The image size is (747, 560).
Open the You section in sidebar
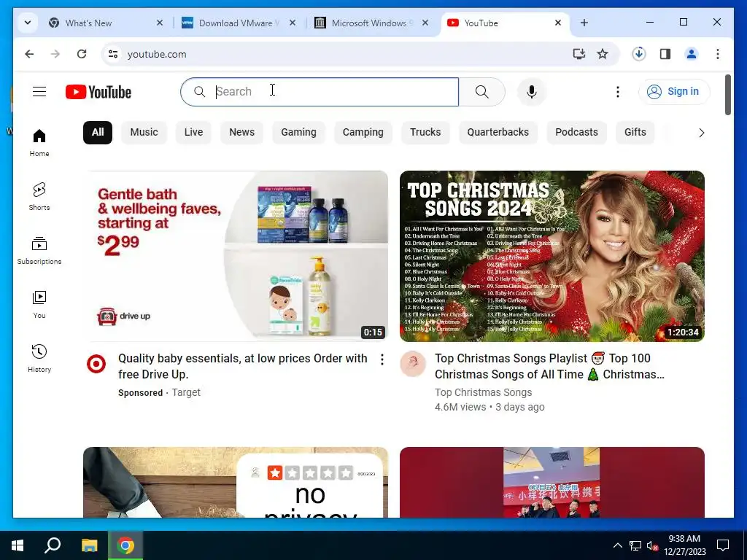pyautogui.click(x=39, y=305)
